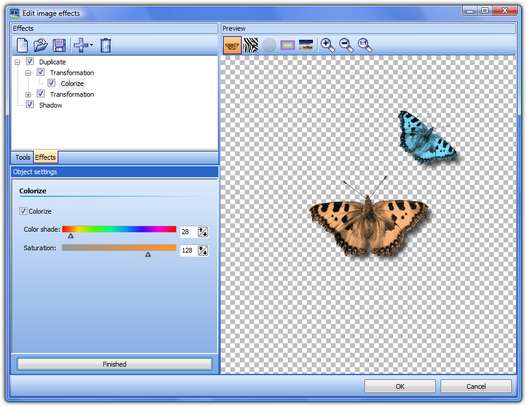Select the gray circle preview icon
Image resolution: width=527 pixels, height=407 pixels.
(x=269, y=45)
